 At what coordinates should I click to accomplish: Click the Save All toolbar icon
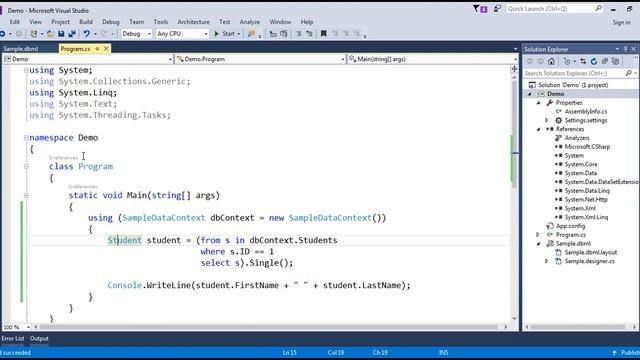(x=72, y=34)
